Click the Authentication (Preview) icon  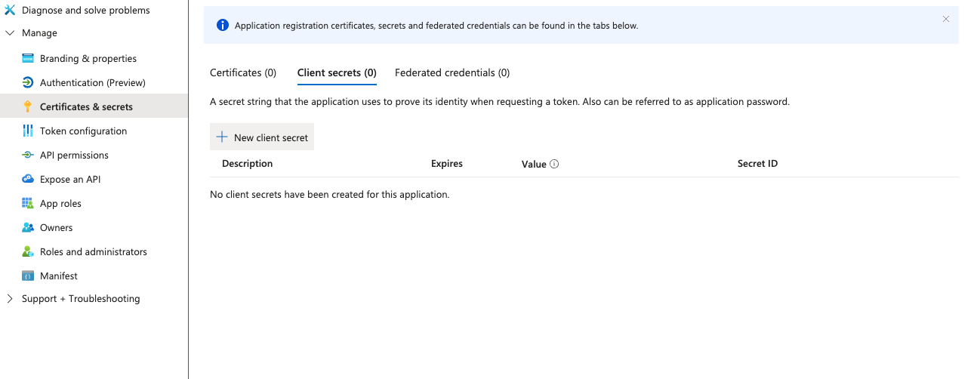pos(28,83)
